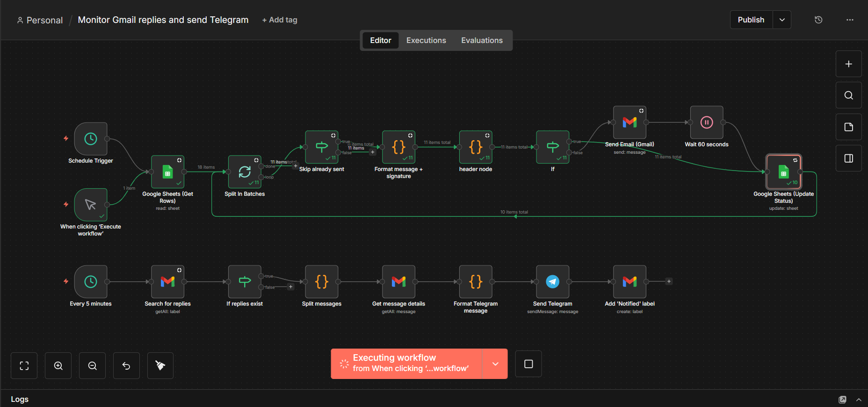The height and width of the screenshot is (407, 868).
Task: Undo with the reset arrow button
Action: click(x=126, y=365)
